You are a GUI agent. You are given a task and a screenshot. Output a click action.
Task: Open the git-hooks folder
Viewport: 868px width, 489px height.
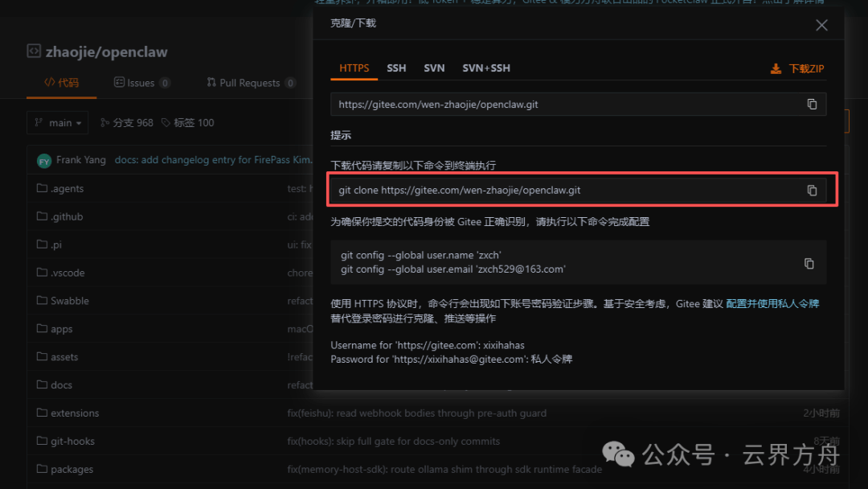coord(72,442)
